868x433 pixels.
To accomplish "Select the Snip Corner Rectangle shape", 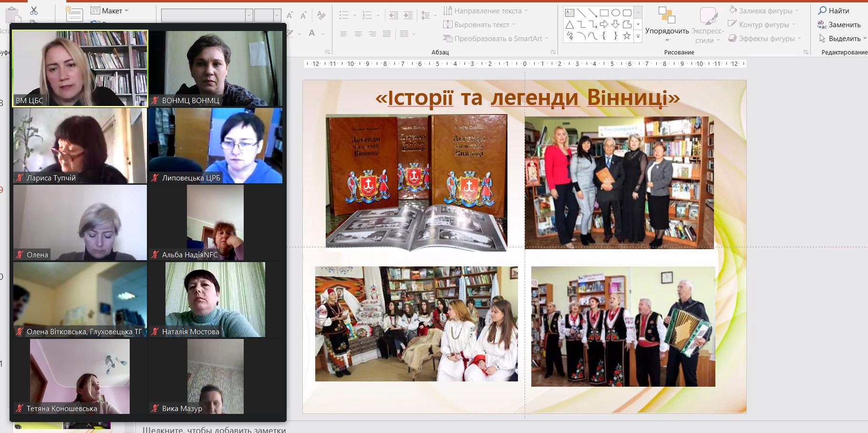I will pos(627,24).
